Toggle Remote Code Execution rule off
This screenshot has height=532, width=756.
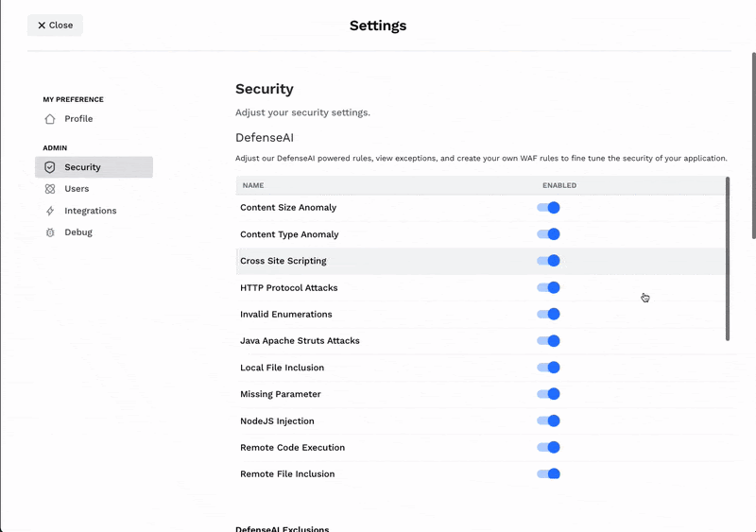[x=548, y=447]
